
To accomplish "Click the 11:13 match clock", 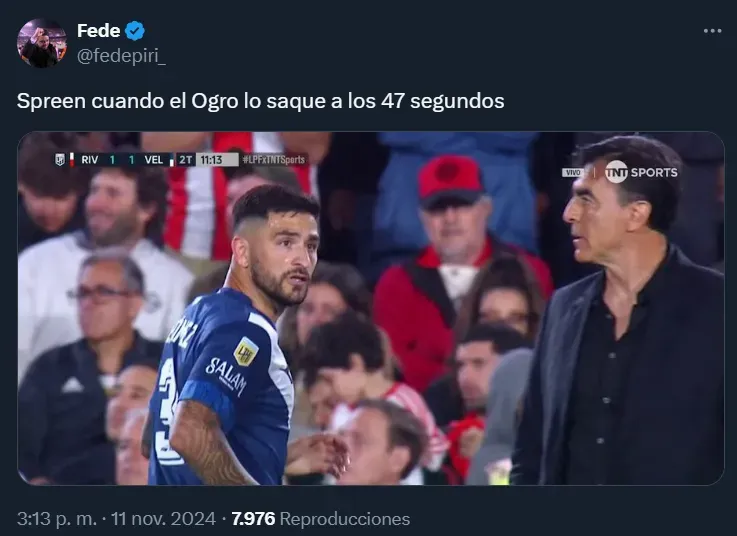I will [212, 160].
